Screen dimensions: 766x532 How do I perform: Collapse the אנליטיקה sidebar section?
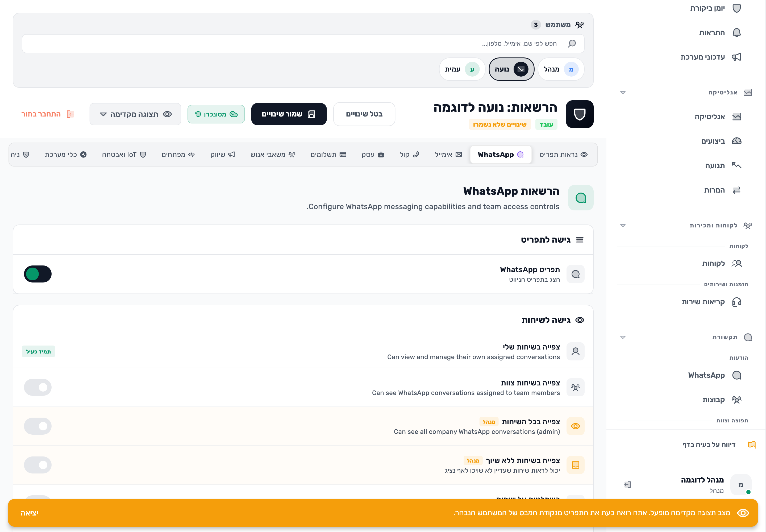pos(623,93)
